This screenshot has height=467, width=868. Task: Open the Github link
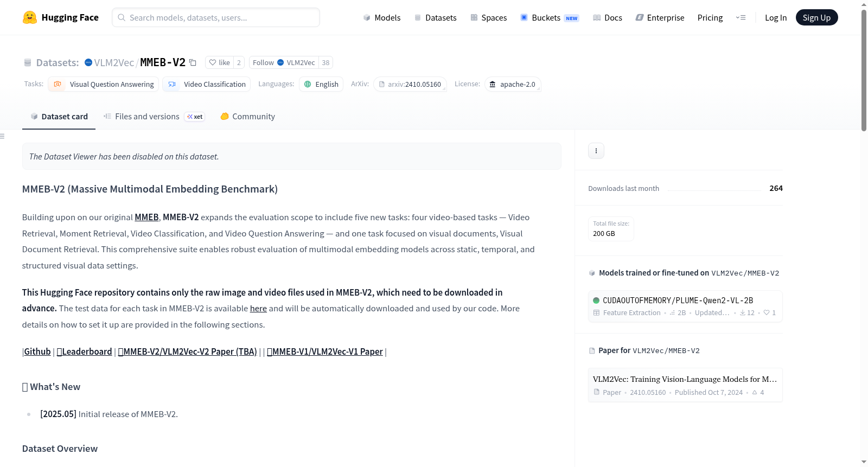coord(37,351)
